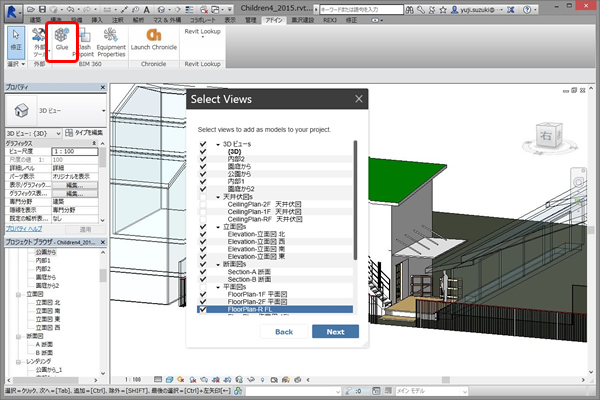Click the 外部ツール (External Tools) icon
The image size is (600, 400).
tap(38, 35)
